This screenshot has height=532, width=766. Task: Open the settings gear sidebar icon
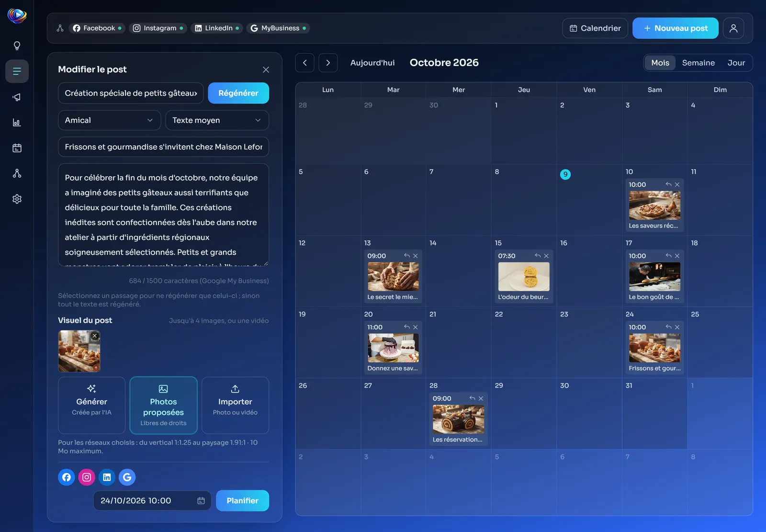[17, 199]
